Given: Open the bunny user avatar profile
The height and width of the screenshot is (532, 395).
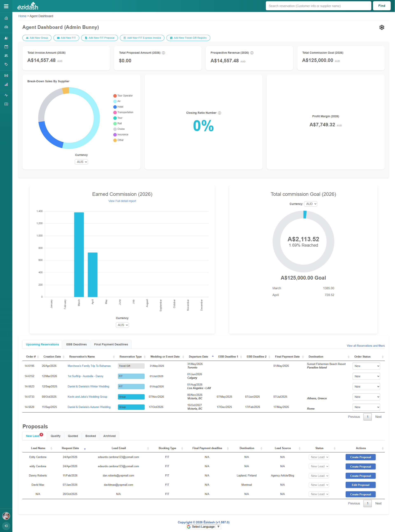Looking at the screenshot, I should pos(6,516).
